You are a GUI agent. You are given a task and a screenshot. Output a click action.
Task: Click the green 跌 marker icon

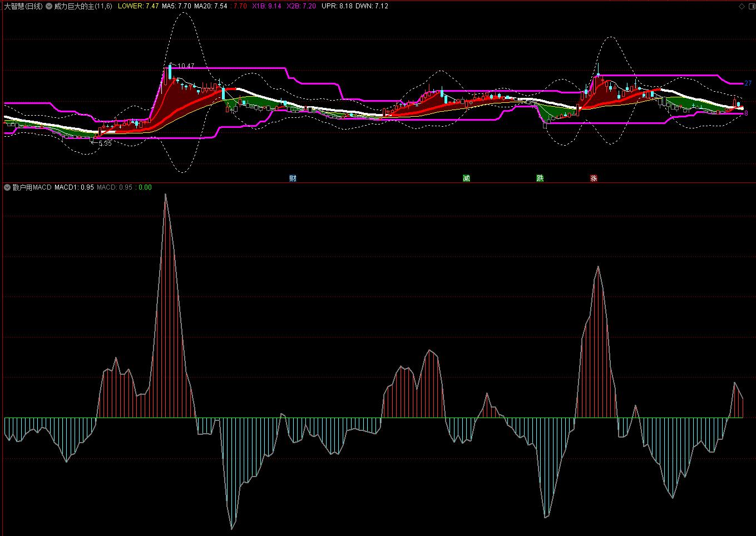[540, 178]
